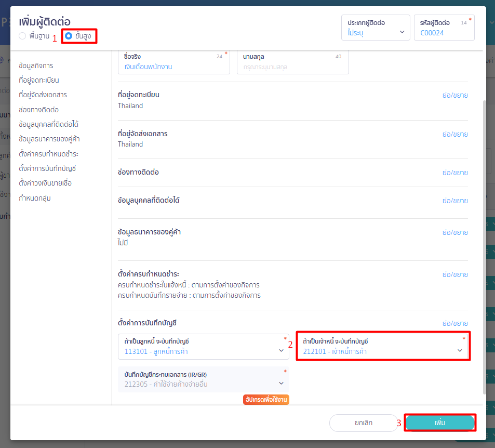Screen dimensions: 495x448
Task: Go to ข้อมูลกิจการ in the sidebar
Action: coord(36,65)
